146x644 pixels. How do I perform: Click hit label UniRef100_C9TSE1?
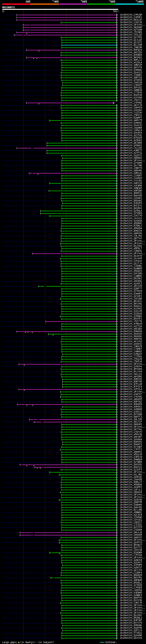pyautogui.click(x=131, y=520)
